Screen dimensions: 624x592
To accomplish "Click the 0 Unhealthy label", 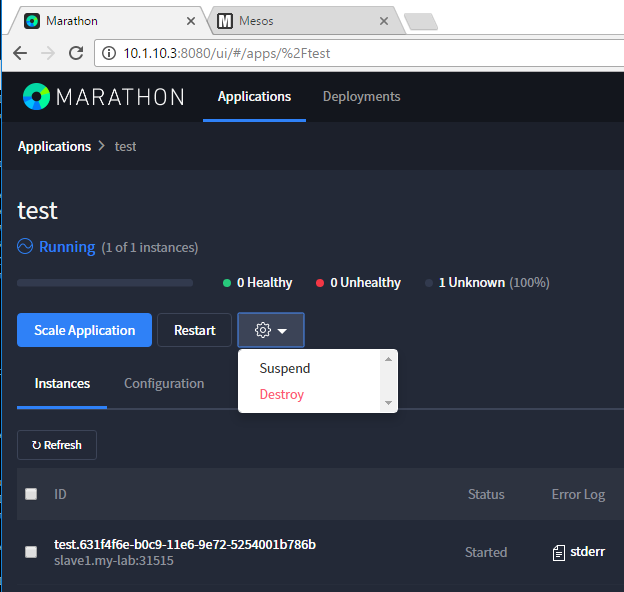I will (365, 282).
